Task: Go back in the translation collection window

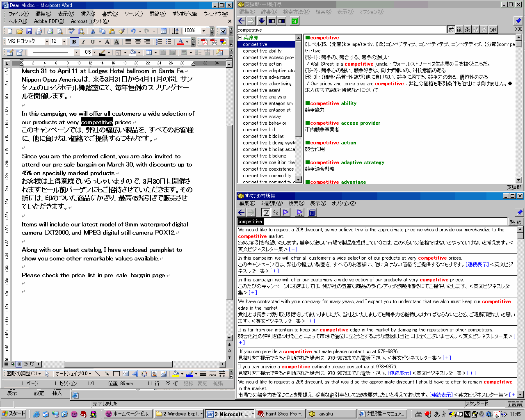Action: click(x=242, y=212)
